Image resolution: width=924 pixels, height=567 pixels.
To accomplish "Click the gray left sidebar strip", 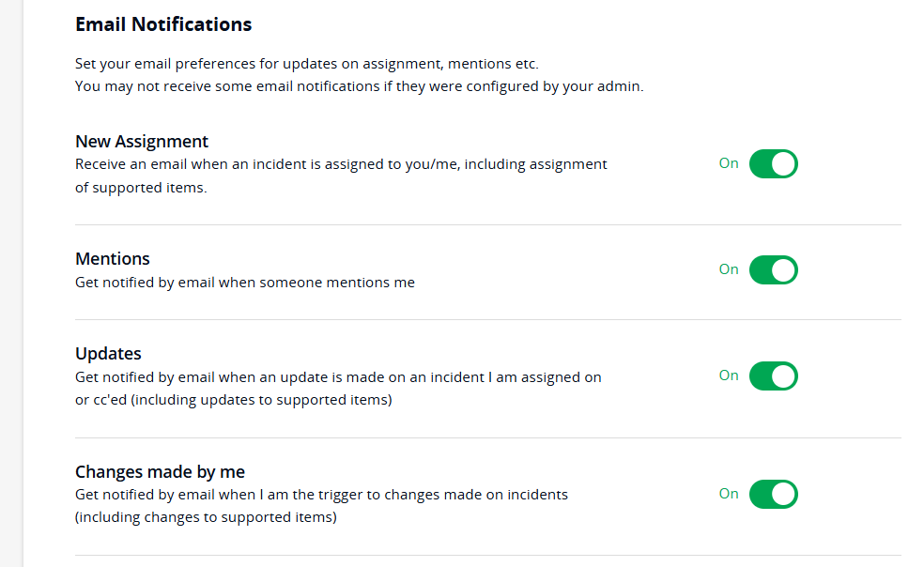I will [x=11, y=282].
